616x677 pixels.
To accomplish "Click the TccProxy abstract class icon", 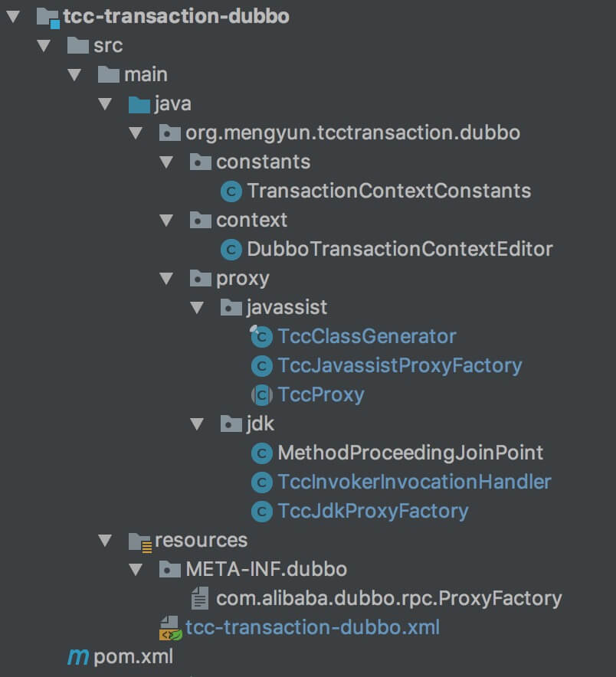I will click(x=262, y=394).
